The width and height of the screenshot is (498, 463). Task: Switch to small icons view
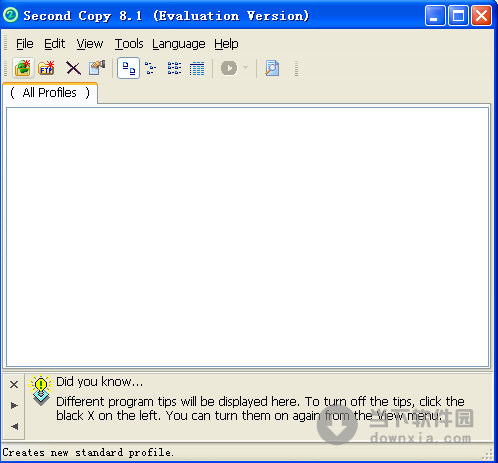click(x=151, y=68)
